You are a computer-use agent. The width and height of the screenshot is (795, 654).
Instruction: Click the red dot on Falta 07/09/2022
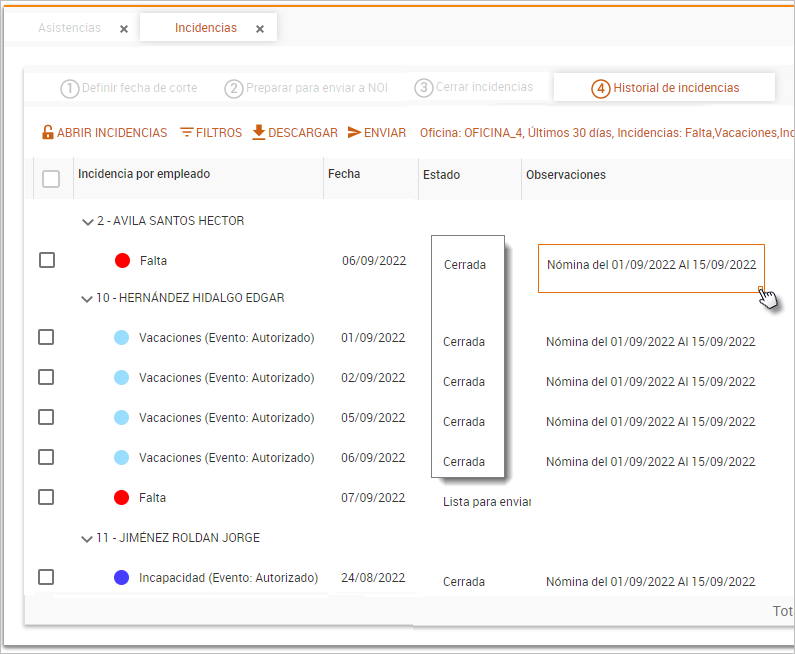point(122,498)
